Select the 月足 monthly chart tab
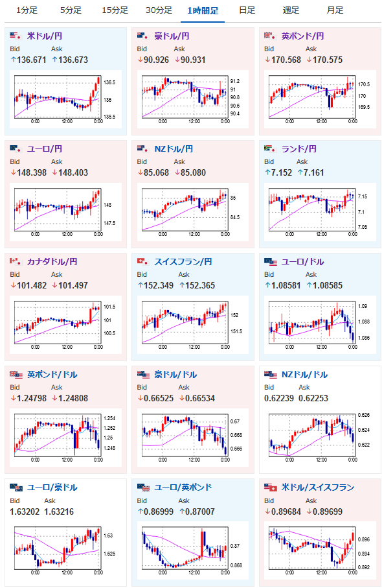Image resolution: width=382 pixels, height=588 pixels. coord(335,10)
